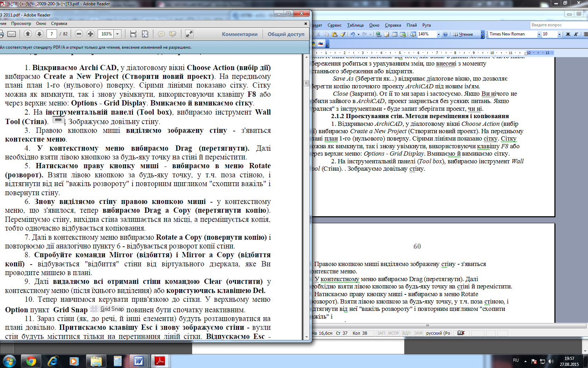Open the Рута menu in Word

pos(426,25)
